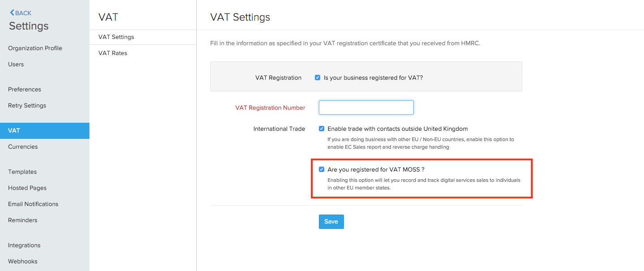The width and height of the screenshot is (644, 271).
Task: Open the Reminders settings
Action: point(22,220)
